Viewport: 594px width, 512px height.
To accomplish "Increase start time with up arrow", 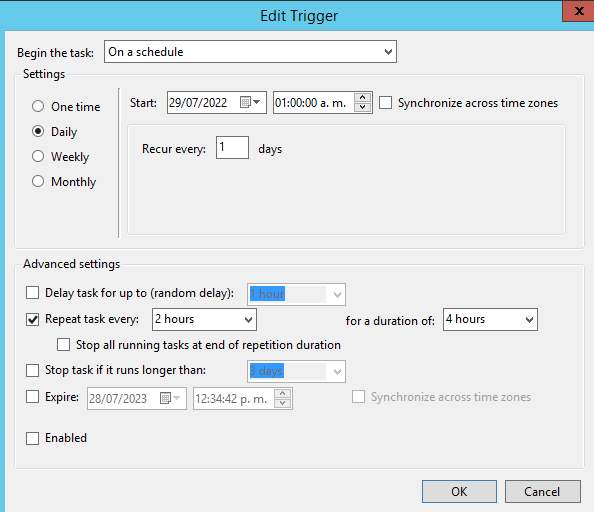I will tap(363, 98).
